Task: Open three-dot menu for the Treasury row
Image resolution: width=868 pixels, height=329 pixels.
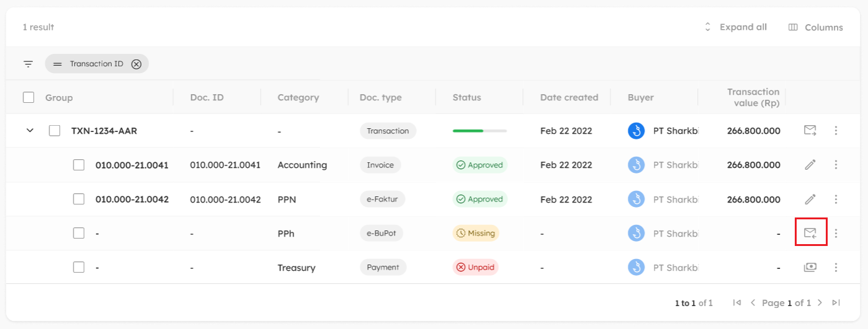Action: (x=836, y=267)
